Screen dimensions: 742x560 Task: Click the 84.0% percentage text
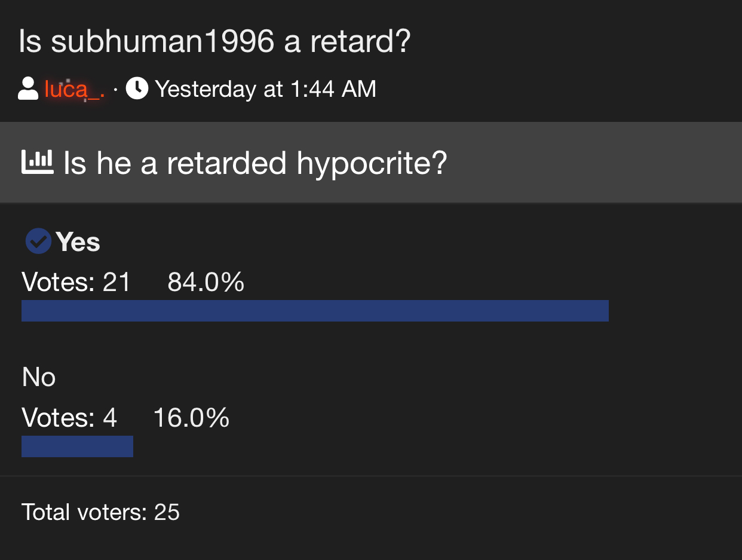[206, 281]
